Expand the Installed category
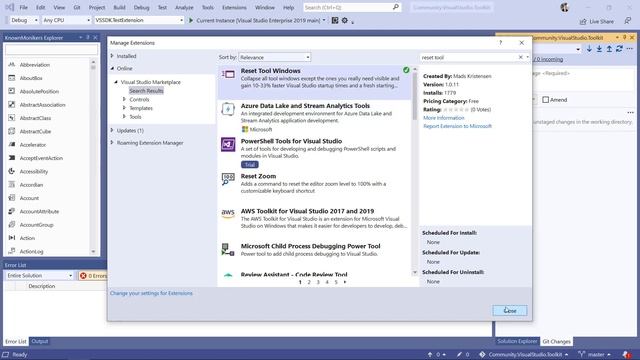 click(x=112, y=56)
